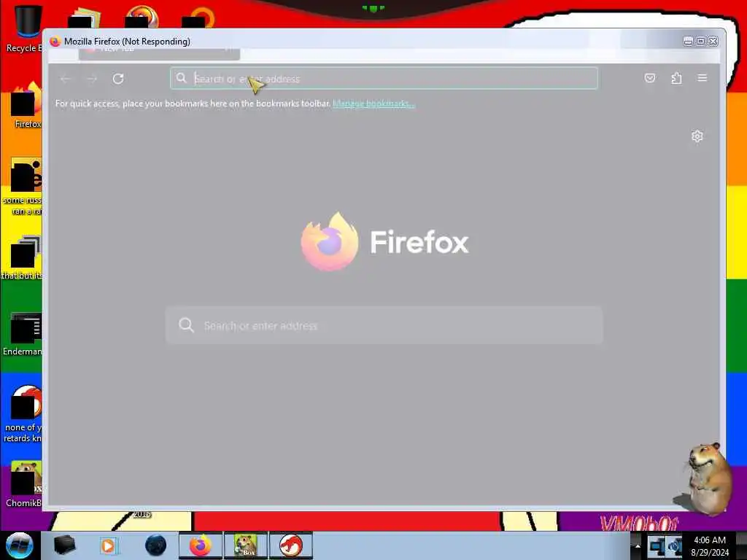The height and width of the screenshot is (560, 747).
Task: Switch to Firefox in the taskbar
Action: (201, 545)
